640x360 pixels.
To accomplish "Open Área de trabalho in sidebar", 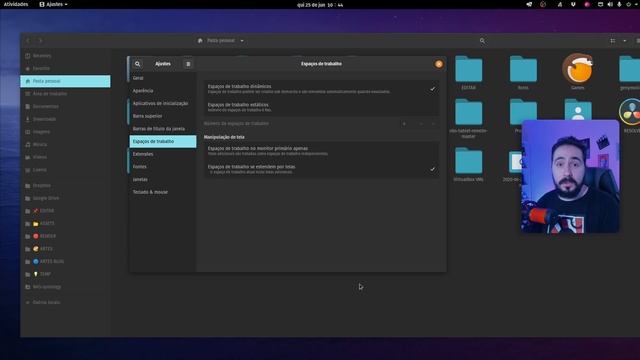I will (x=65, y=93).
